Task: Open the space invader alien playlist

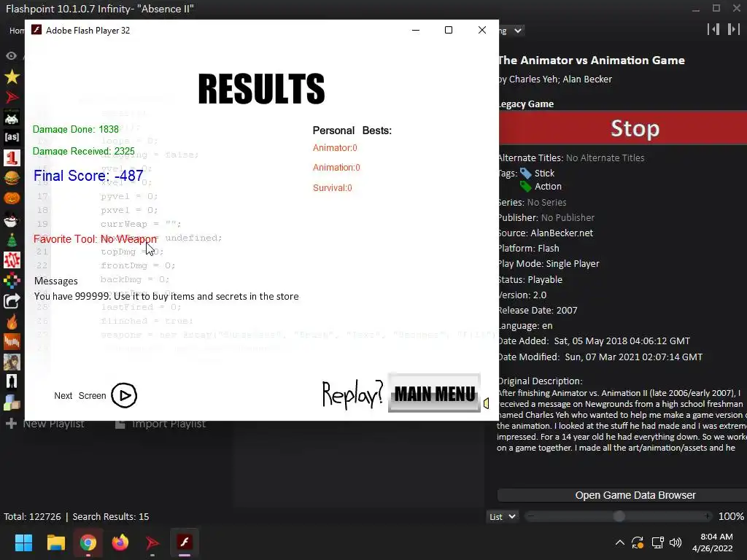Action: pyautogui.click(x=12, y=117)
